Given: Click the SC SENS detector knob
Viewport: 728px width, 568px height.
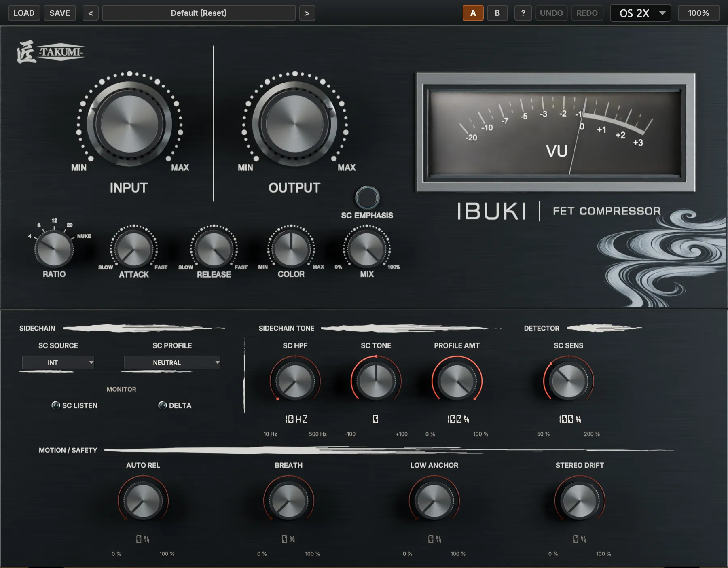Looking at the screenshot, I should pos(568,381).
